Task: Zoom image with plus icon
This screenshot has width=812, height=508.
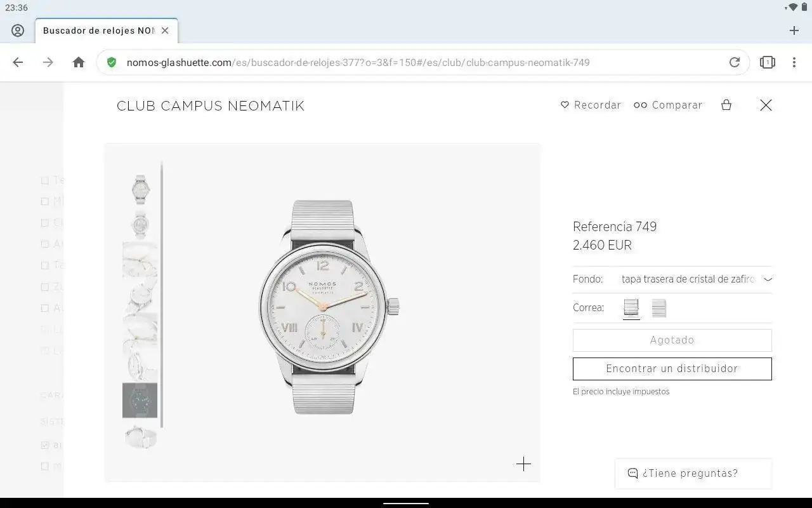Action: pyautogui.click(x=523, y=464)
